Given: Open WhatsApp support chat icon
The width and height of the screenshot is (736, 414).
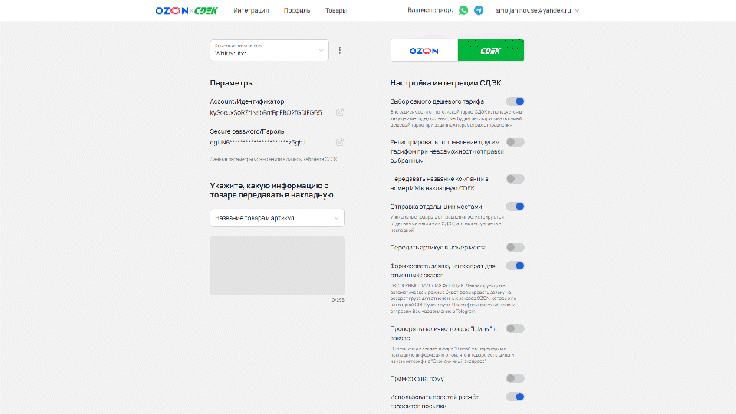Looking at the screenshot, I should (463, 10).
